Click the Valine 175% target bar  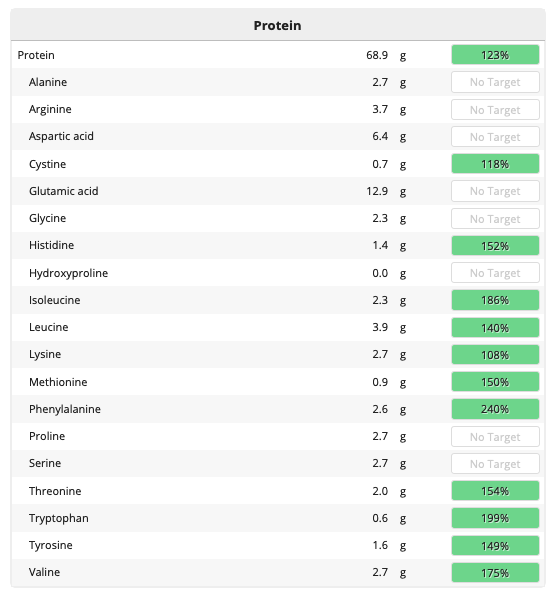click(x=495, y=572)
